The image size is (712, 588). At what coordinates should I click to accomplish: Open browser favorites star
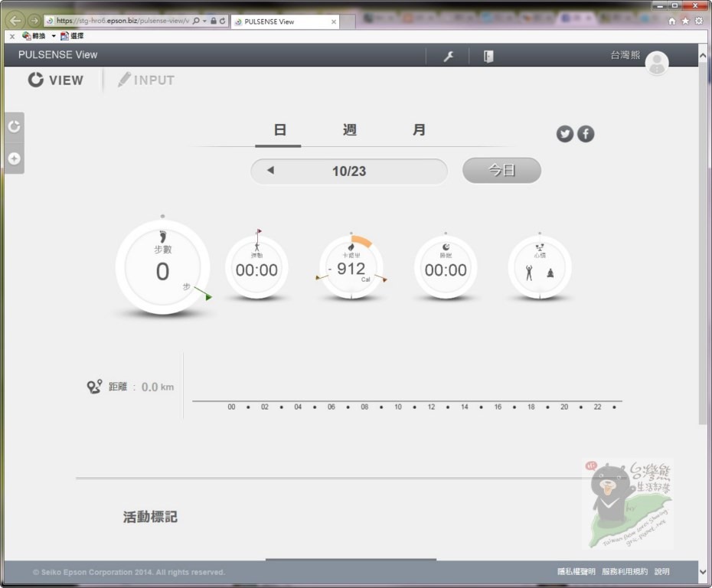click(x=685, y=21)
